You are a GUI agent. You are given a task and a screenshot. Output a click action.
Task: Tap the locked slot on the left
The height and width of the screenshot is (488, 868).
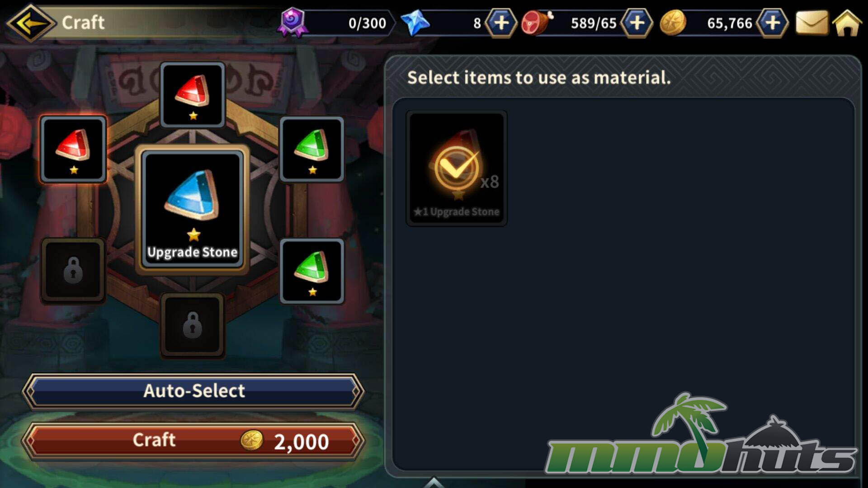point(73,270)
